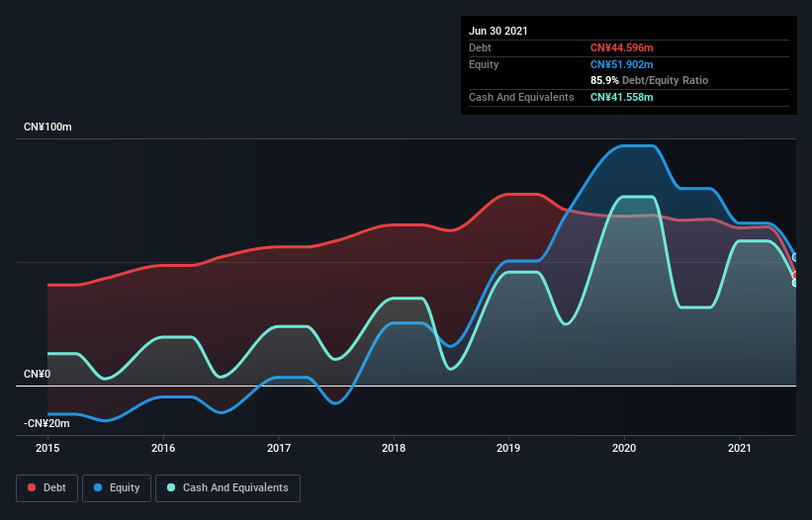Click the Debt row label in tooltip

point(480,48)
